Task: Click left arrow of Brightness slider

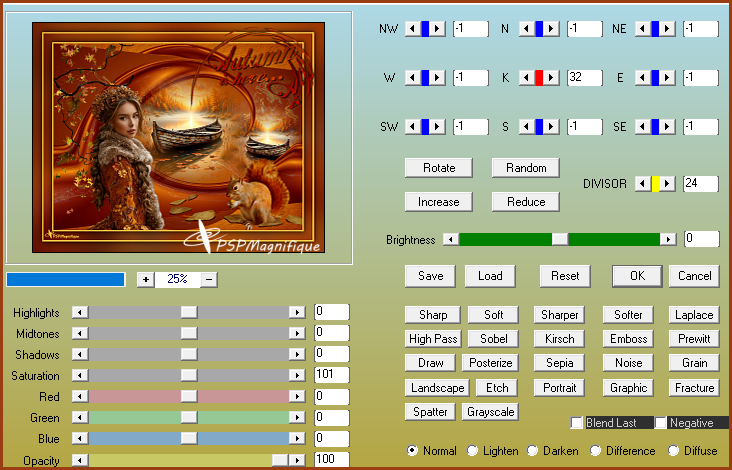Action: (451, 239)
